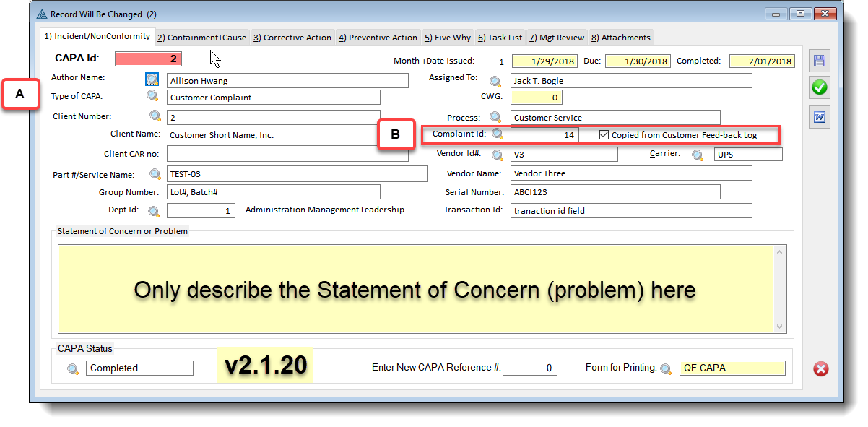
Task: Open the Assigned To lookup magnifier
Action: 495,81
